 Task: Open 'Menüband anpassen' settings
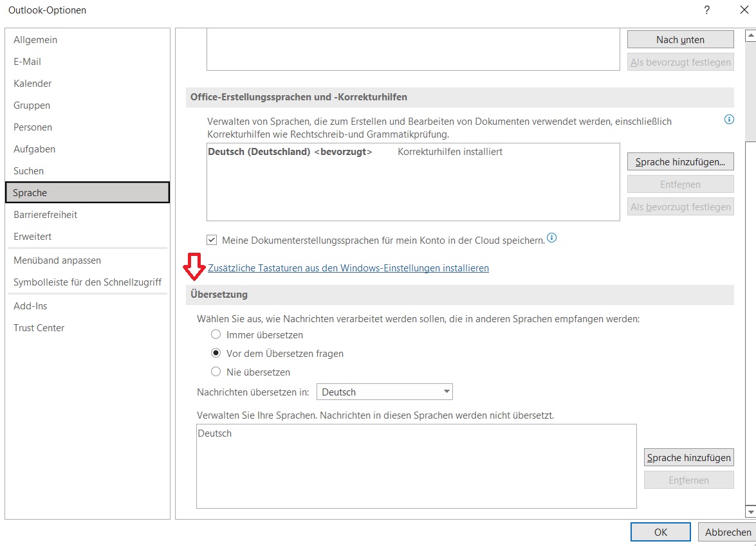point(88,260)
